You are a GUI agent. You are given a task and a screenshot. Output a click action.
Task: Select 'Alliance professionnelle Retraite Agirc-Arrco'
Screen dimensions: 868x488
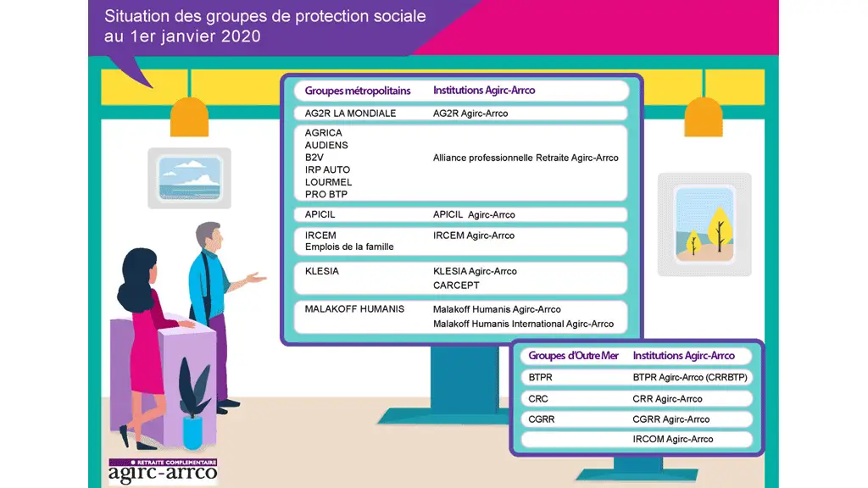[526, 158]
